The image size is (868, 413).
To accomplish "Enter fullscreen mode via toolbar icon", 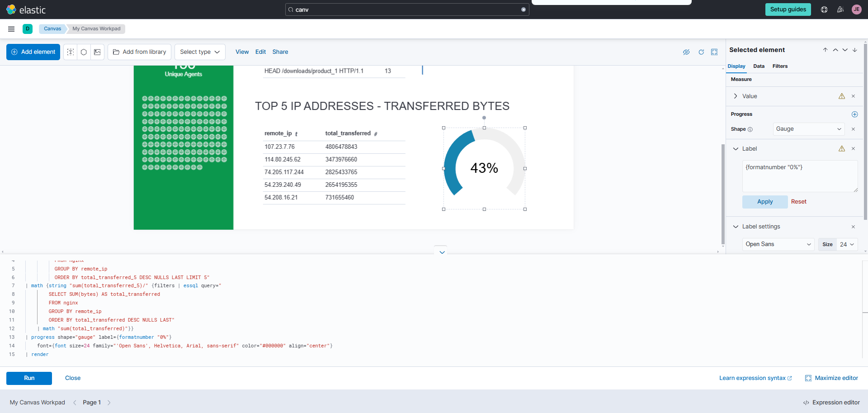I will [714, 52].
